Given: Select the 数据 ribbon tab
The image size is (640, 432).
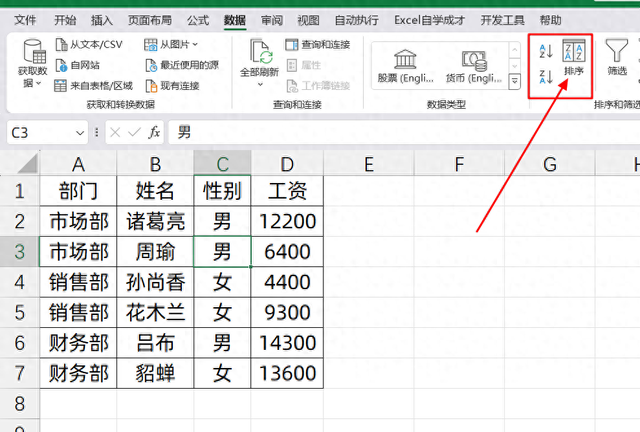Looking at the screenshot, I should 235,20.
